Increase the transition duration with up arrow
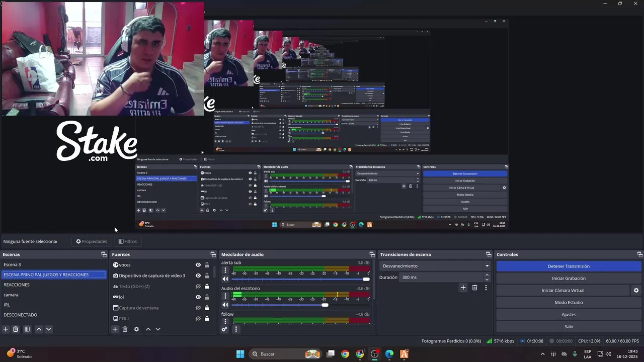The width and height of the screenshot is (644, 362). click(487, 275)
